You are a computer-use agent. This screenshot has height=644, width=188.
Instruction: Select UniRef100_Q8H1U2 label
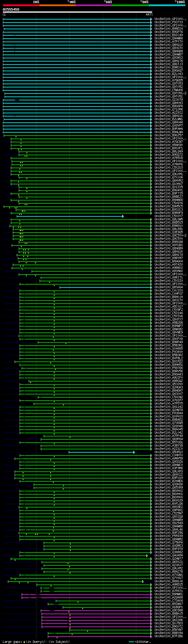(x=169, y=45)
